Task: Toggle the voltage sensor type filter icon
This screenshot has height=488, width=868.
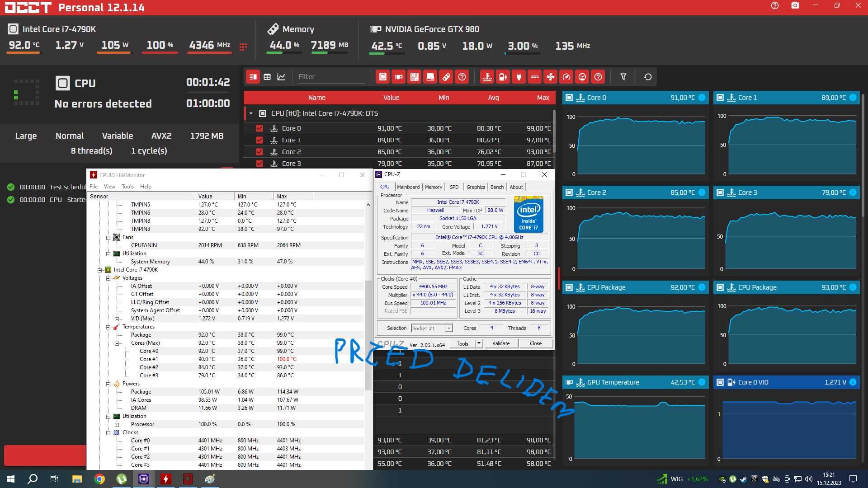Action: click(x=503, y=77)
